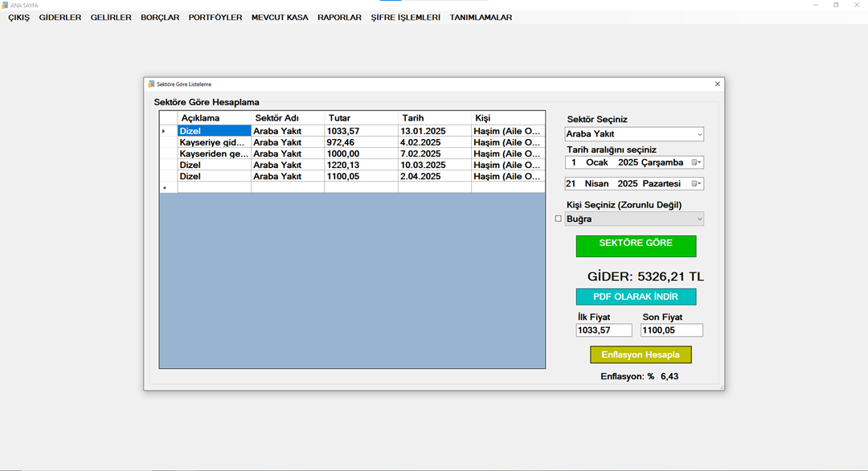Click the green SEKTÖRE GÖRE button
The height and width of the screenshot is (471, 868).
(x=636, y=246)
